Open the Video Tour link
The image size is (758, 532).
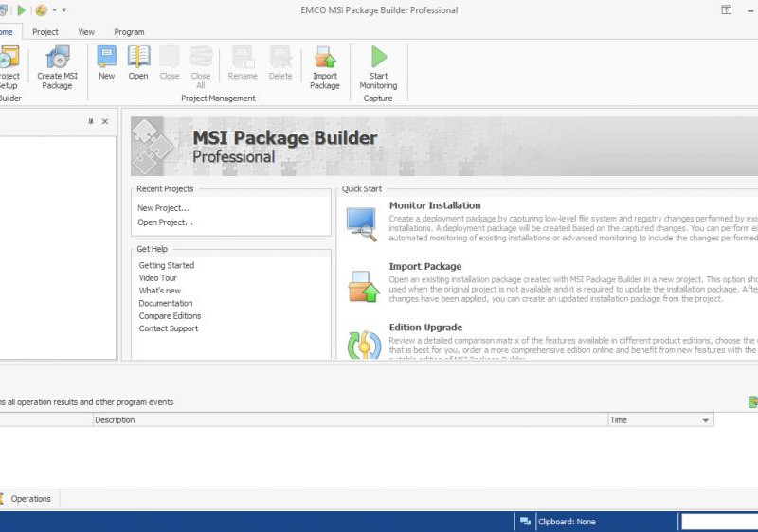pos(158,277)
